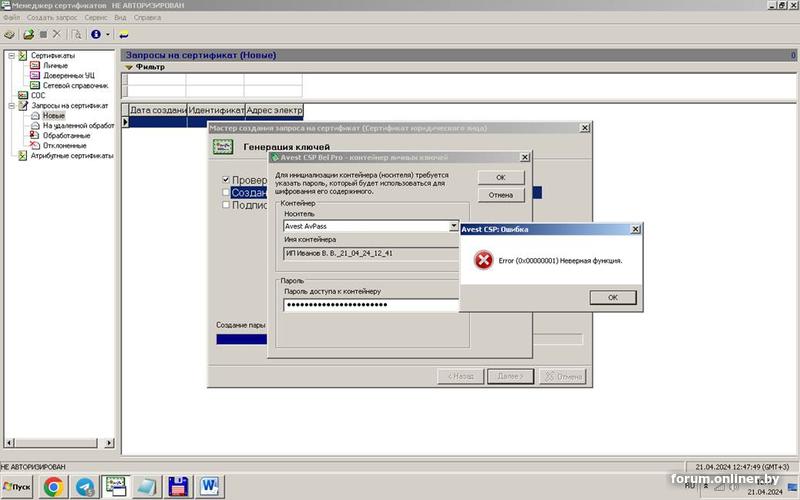Click the Сетевой справочник green icon

(35, 85)
